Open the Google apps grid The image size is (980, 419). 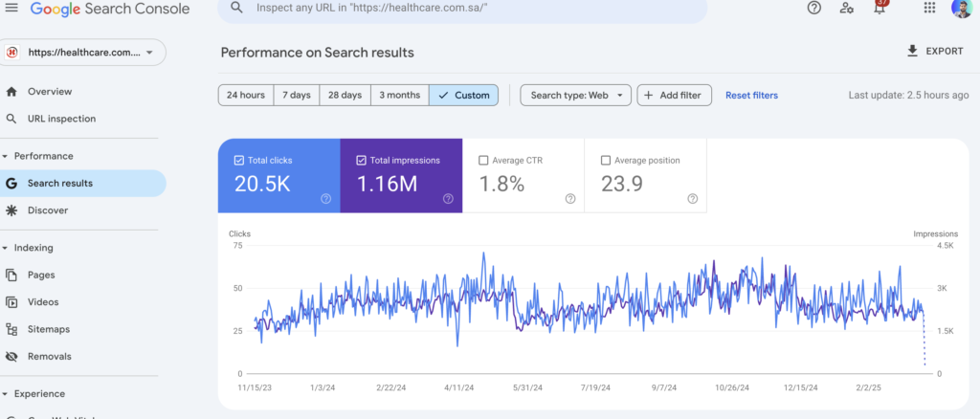[x=929, y=8]
